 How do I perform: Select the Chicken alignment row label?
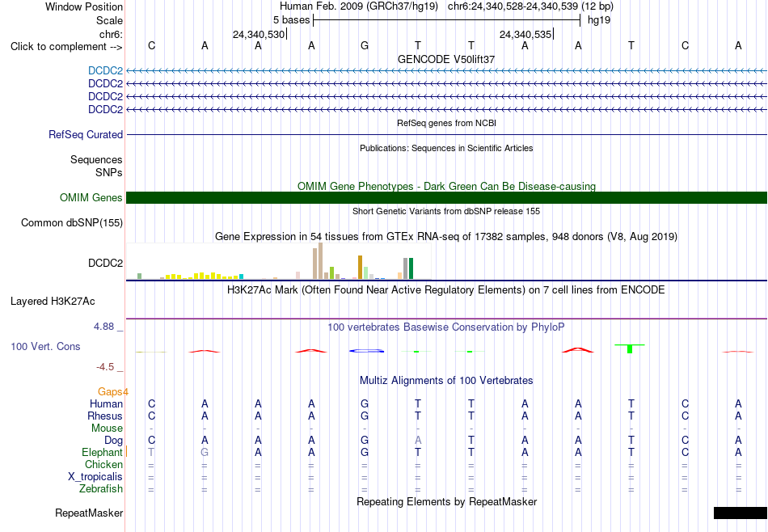click(103, 464)
